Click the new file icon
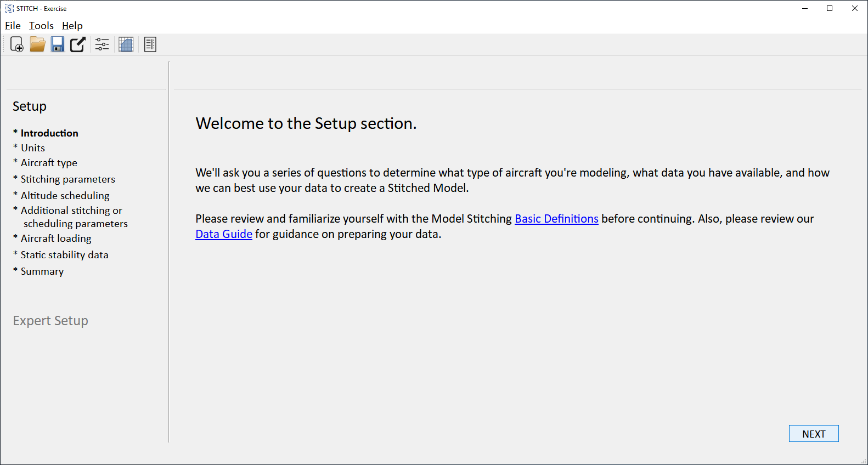Screen dimensions: 868x465 17,44
